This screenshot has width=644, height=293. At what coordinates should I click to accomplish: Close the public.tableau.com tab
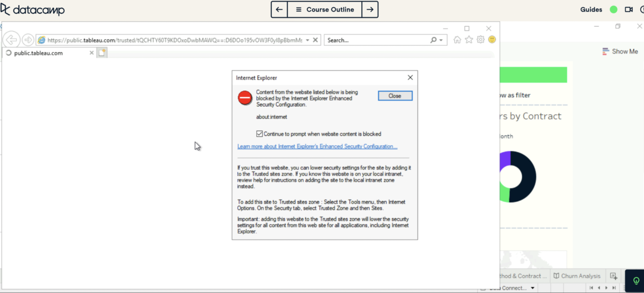(92, 53)
